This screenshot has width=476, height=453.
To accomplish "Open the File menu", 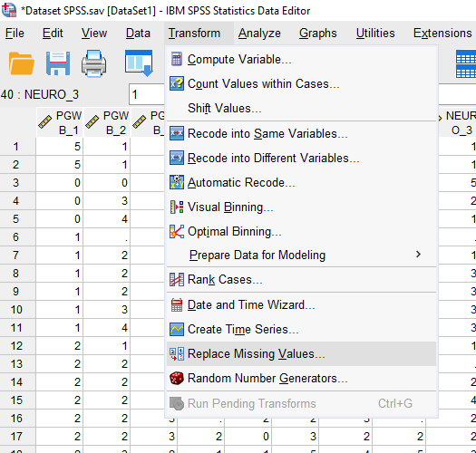I will pyautogui.click(x=15, y=34).
